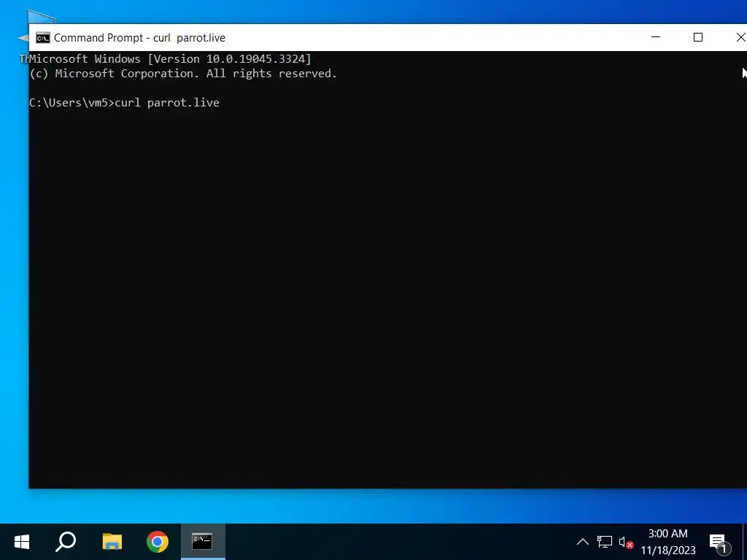Open the muted volume tray icon
Image resolution: width=747 pixels, height=560 pixels.
coord(626,542)
